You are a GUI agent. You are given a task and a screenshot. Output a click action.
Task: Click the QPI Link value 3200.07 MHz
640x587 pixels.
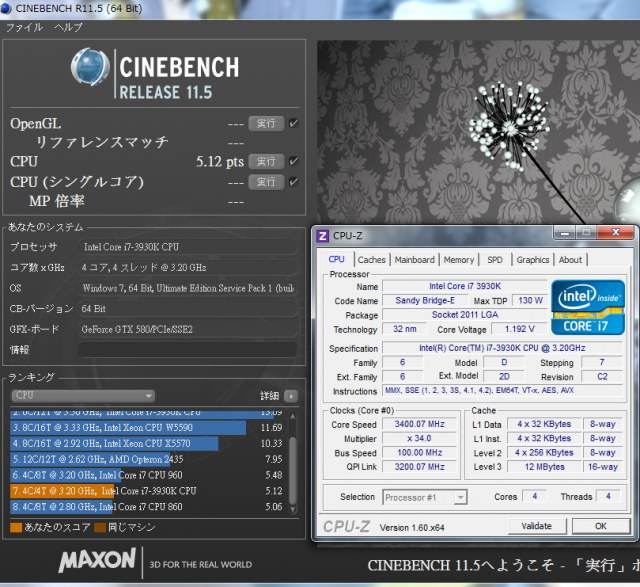pos(420,467)
